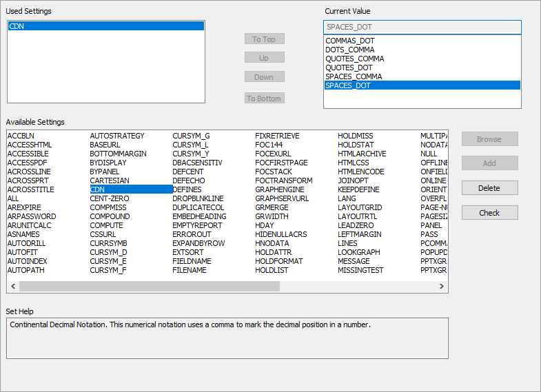Click the Current Value input field
The image size is (541, 392).
(422, 28)
